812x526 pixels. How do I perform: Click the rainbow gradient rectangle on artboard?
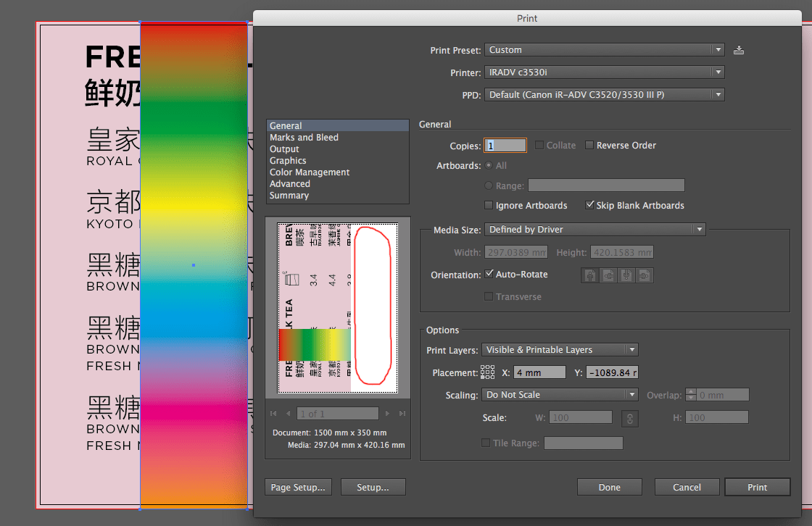(x=194, y=265)
